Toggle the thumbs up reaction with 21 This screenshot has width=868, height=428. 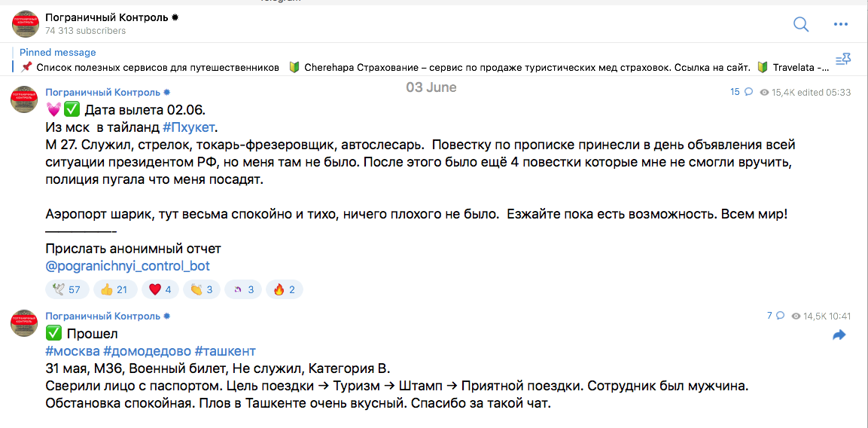[114, 289]
